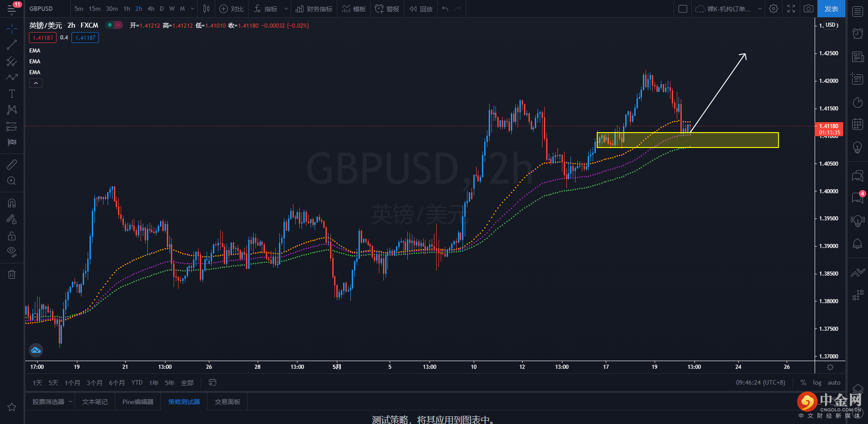Open chart settings gear in top bar
Image resolution: width=868 pixels, height=424 pixels.
click(774, 9)
